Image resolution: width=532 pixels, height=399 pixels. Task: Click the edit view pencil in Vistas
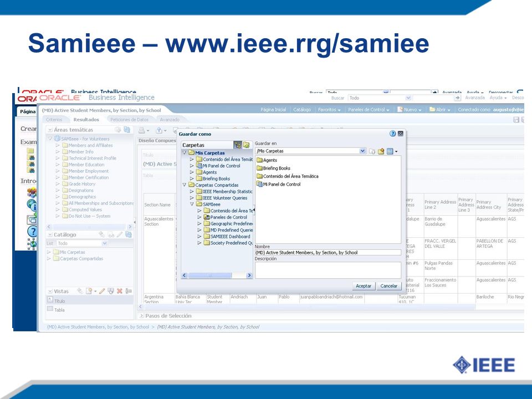click(x=102, y=291)
